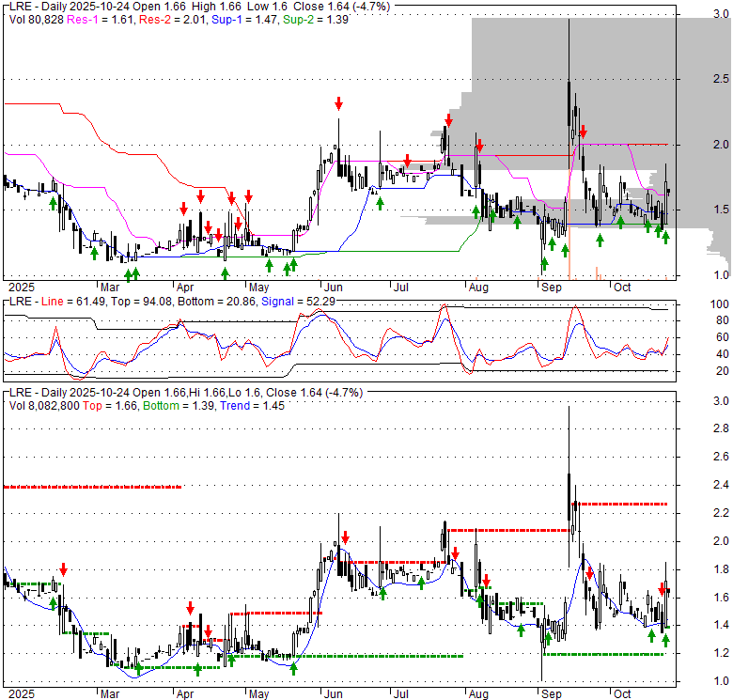Click the oscillator Signal = 52.29 label
The width and height of the screenshot is (733, 700).
[x=298, y=302]
